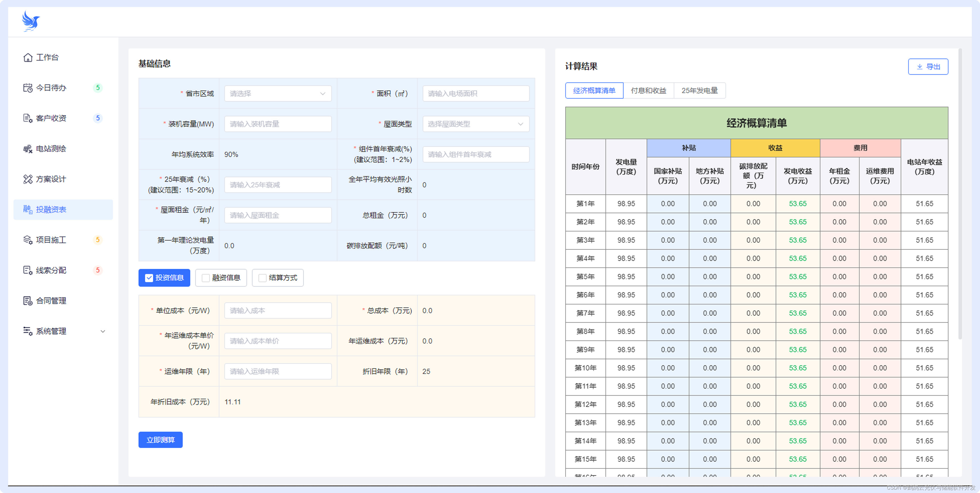Enable the financing info (融资信息) checkbox

pos(206,278)
